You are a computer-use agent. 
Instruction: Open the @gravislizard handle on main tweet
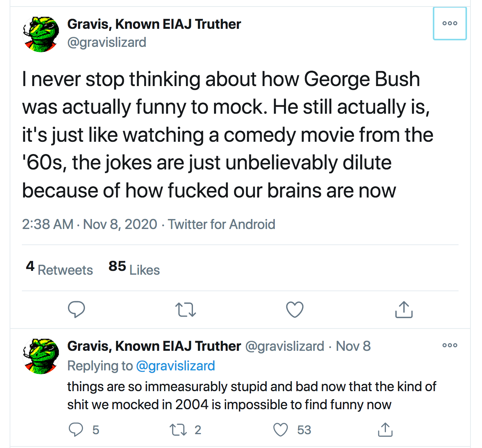tap(107, 42)
